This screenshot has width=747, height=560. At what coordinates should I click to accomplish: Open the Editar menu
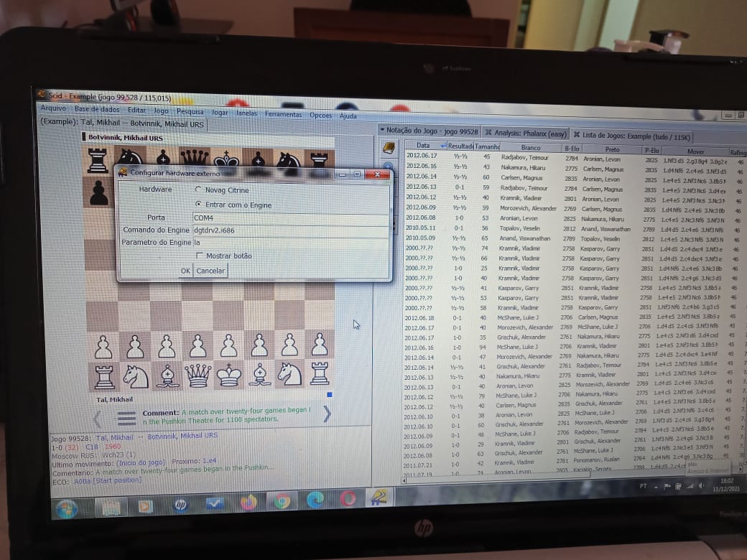click(x=136, y=110)
